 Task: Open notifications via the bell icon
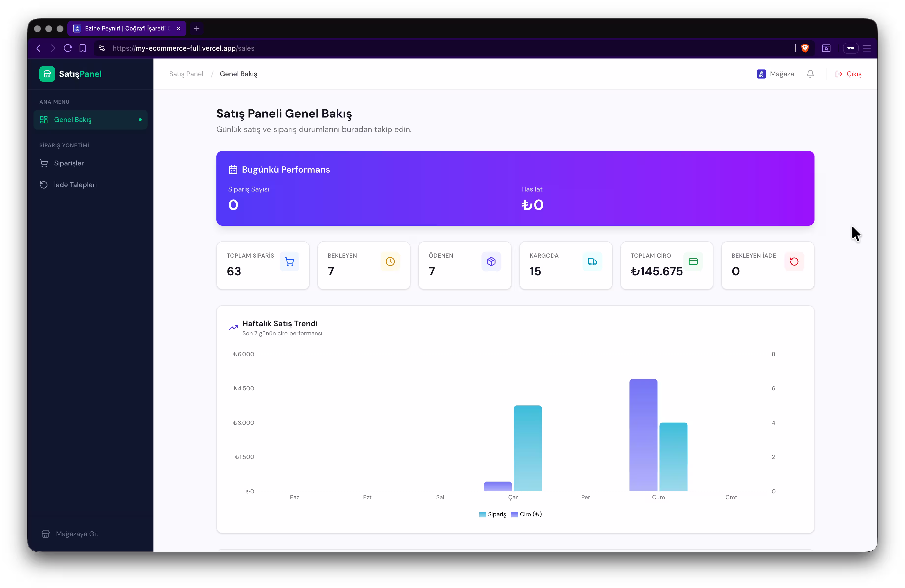pos(810,74)
